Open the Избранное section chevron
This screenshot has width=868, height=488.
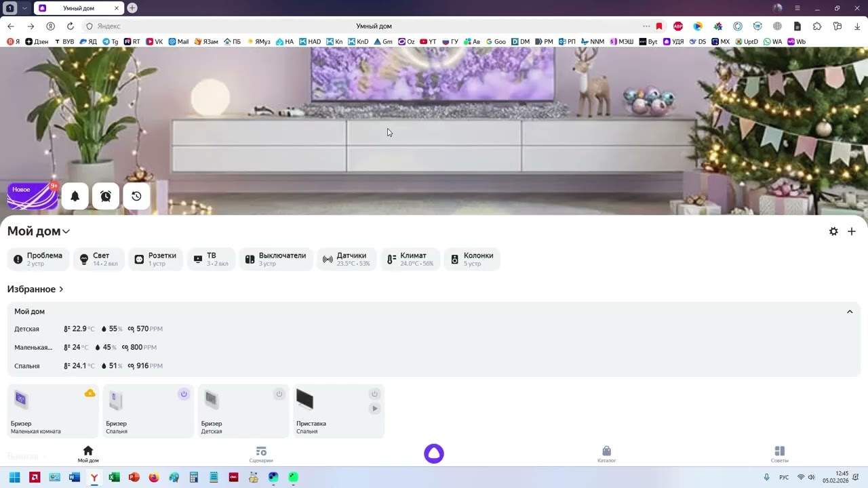click(x=61, y=289)
